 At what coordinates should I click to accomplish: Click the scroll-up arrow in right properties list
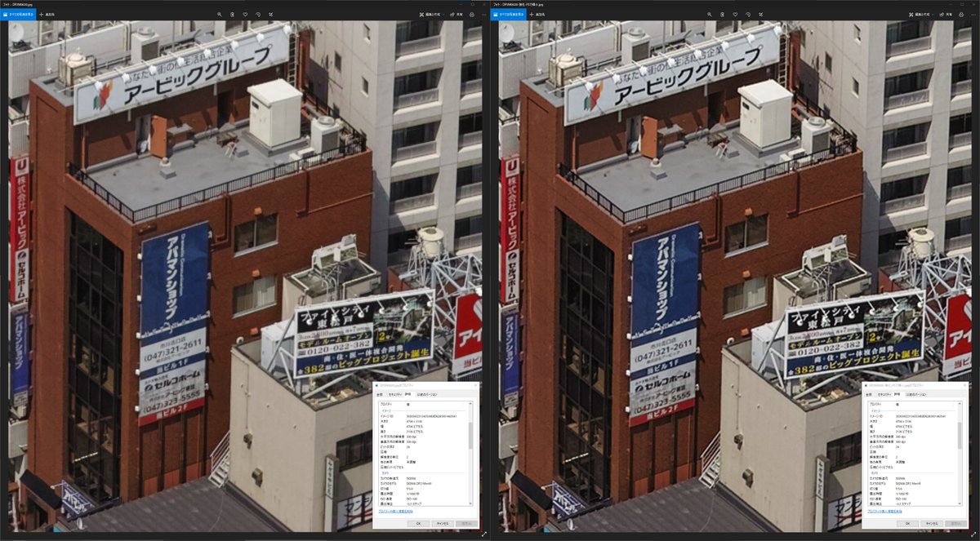[x=961, y=403]
